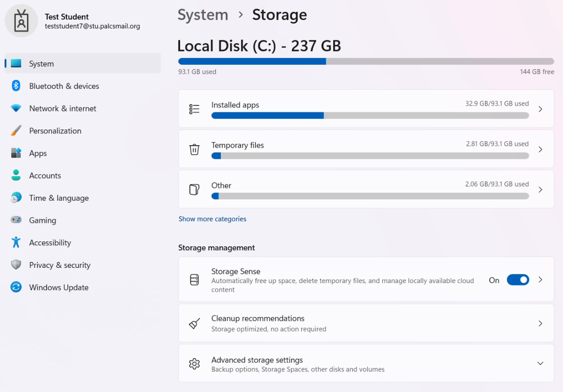This screenshot has height=392, width=563.
Task: Click the Bluetooth icon in sidebar
Action: click(x=16, y=86)
